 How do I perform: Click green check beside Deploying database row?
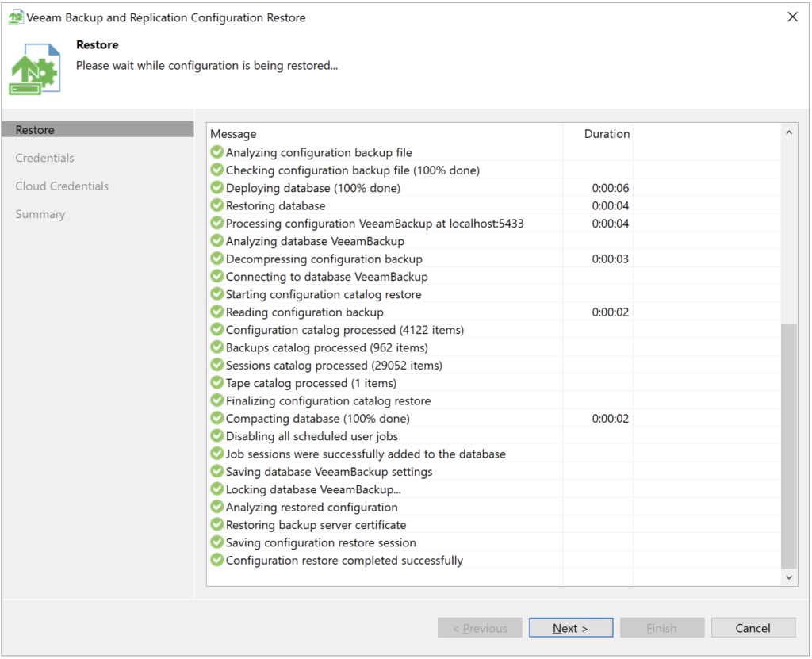pos(217,187)
